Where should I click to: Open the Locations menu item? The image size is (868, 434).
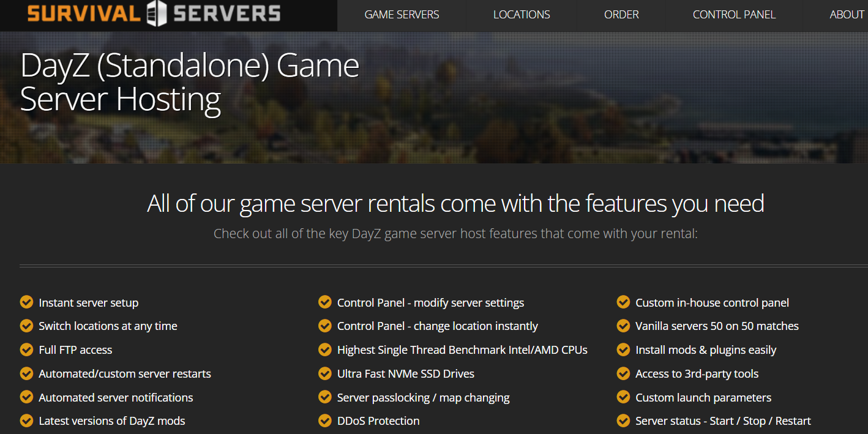522,15
